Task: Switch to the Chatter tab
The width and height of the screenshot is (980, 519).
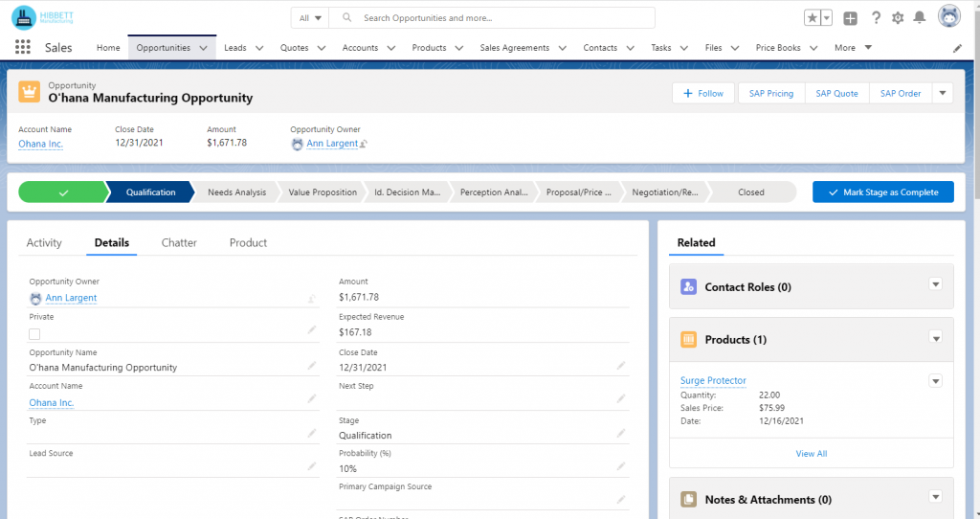Action: click(x=179, y=242)
